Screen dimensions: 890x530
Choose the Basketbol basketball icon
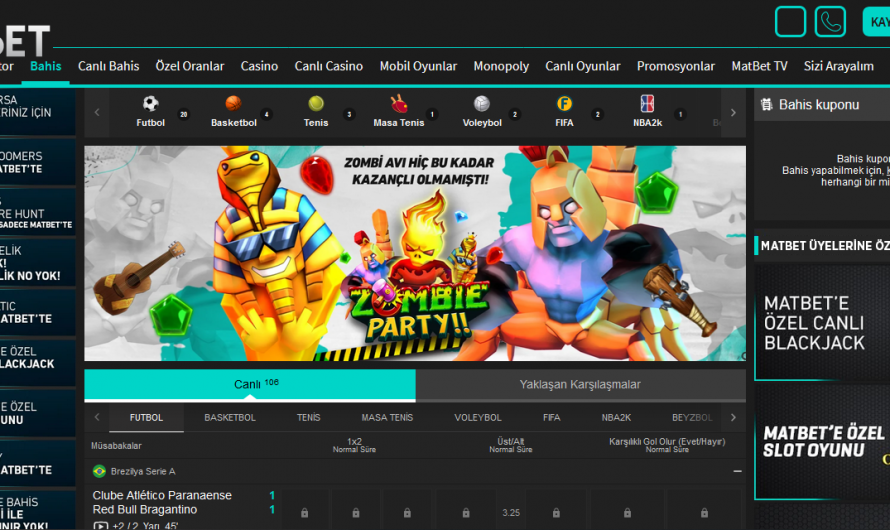coord(233,103)
